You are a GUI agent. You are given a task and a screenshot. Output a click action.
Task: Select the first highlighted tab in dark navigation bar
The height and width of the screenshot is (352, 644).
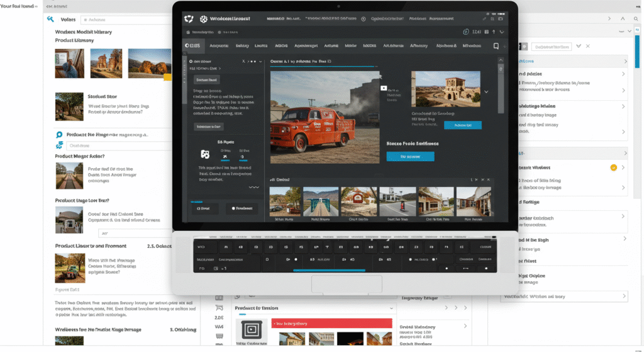192,46
